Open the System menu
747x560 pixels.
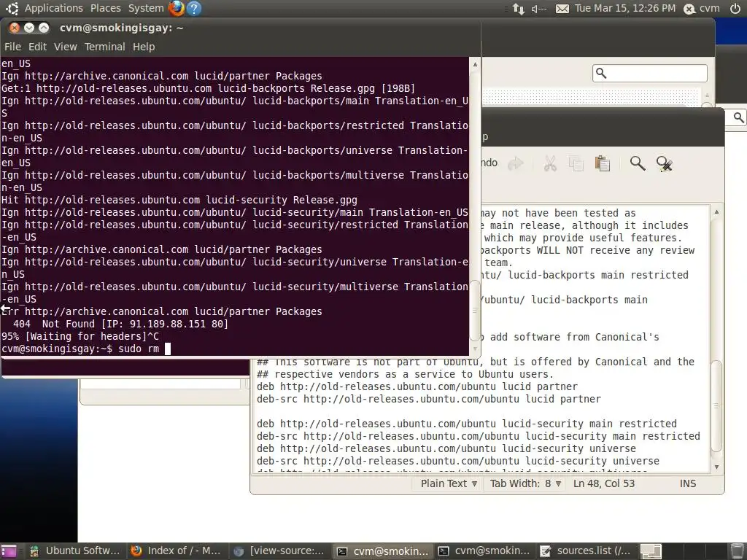146,8
